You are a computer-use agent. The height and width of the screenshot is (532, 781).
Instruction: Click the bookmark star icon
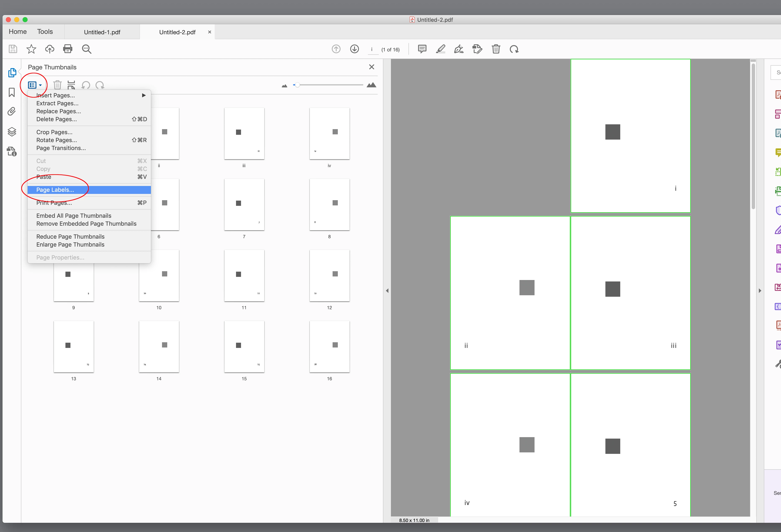click(x=31, y=49)
